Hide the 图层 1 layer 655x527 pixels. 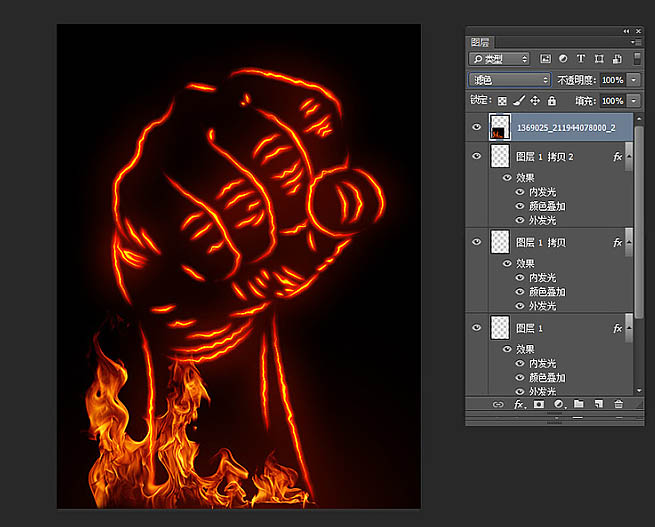pyautogui.click(x=476, y=328)
